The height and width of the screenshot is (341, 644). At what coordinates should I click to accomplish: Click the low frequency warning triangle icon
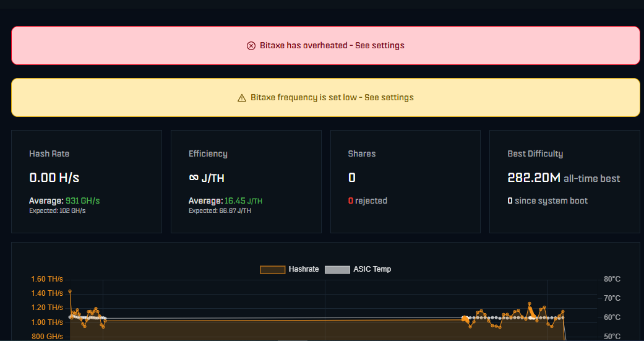(242, 98)
